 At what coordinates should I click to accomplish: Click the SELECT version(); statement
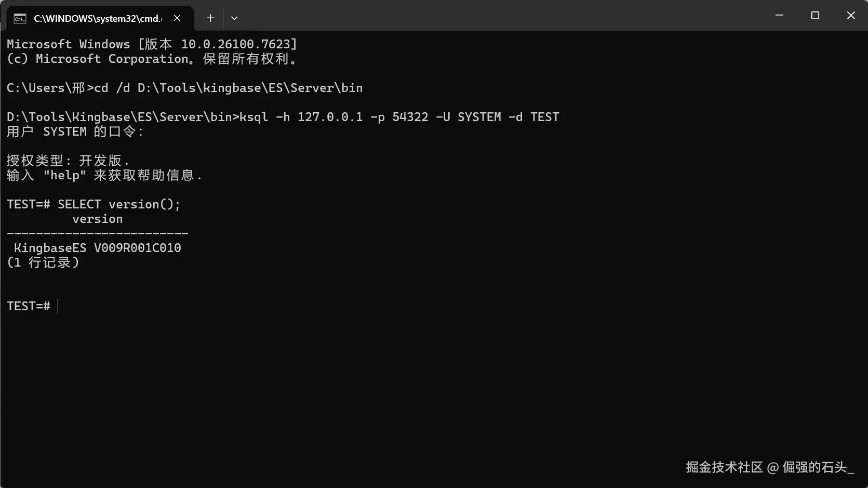(119, 204)
